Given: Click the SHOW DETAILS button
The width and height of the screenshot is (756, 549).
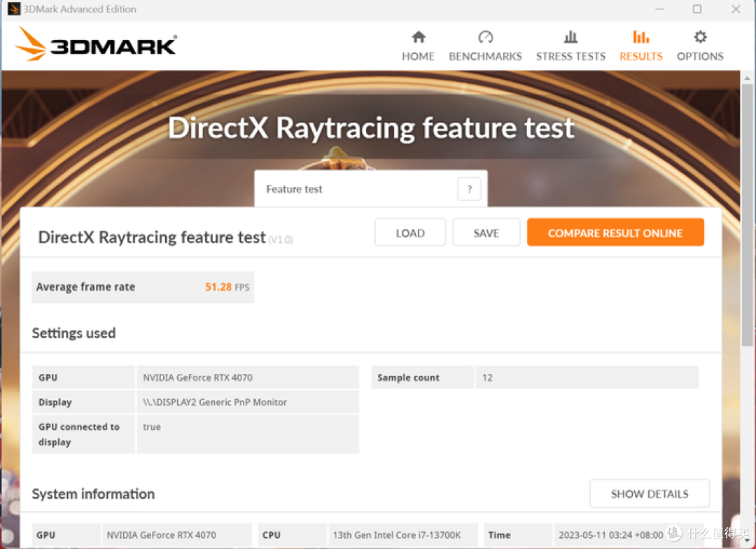Looking at the screenshot, I should [x=650, y=494].
